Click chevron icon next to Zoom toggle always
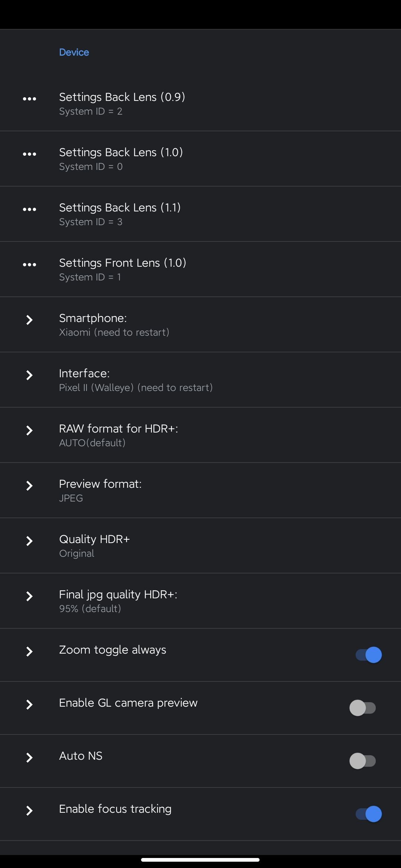 (x=29, y=651)
